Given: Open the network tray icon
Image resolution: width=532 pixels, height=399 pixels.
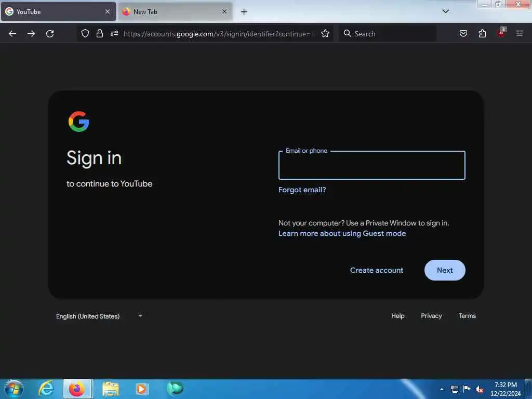Looking at the screenshot, I should [x=454, y=389].
